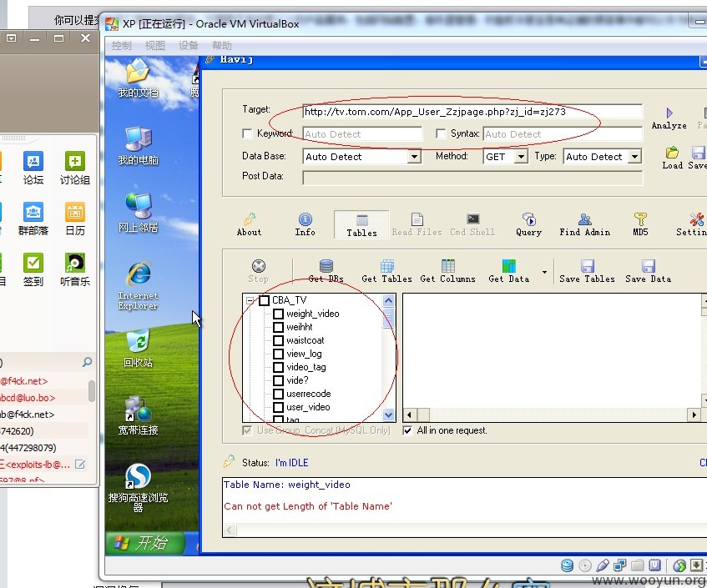This screenshot has width=707, height=588.
Task: Open 签到 in the left panel
Action: (33, 270)
